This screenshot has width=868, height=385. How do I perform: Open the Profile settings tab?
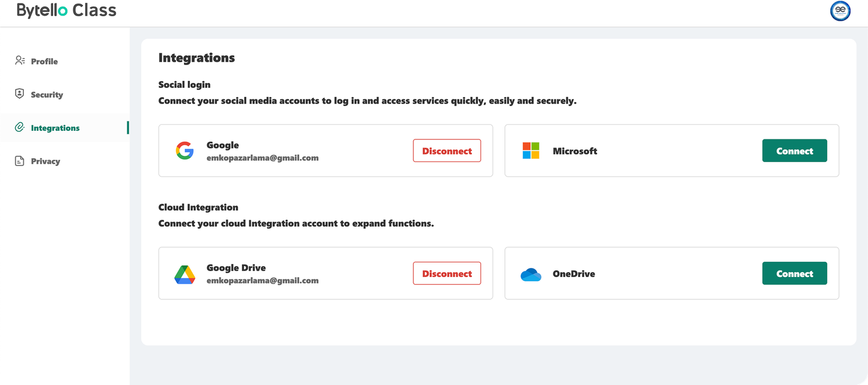coord(44,61)
